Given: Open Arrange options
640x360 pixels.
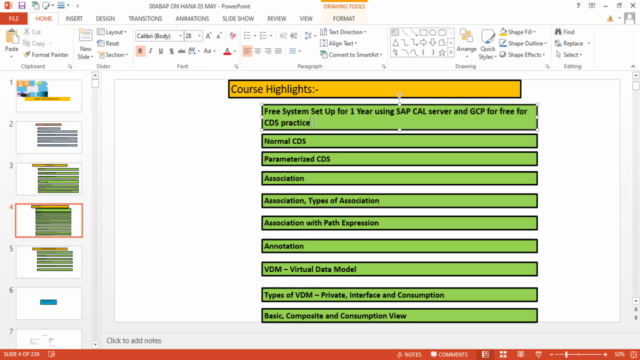Looking at the screenshot, I should 467,44.
